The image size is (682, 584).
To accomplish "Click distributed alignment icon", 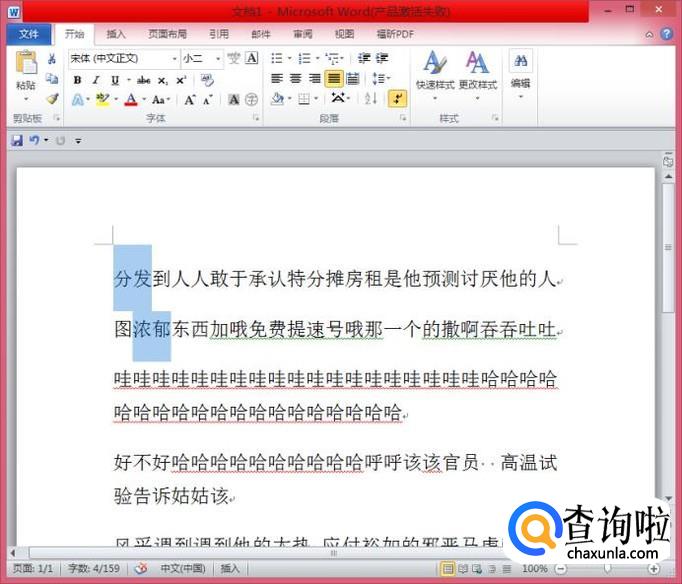I will click(353, 79).
